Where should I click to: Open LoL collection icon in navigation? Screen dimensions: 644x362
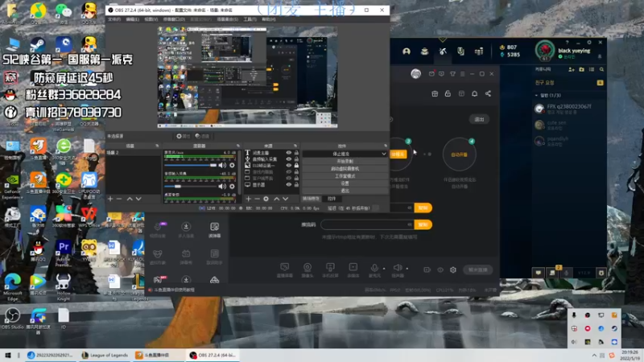click(425, 51)
